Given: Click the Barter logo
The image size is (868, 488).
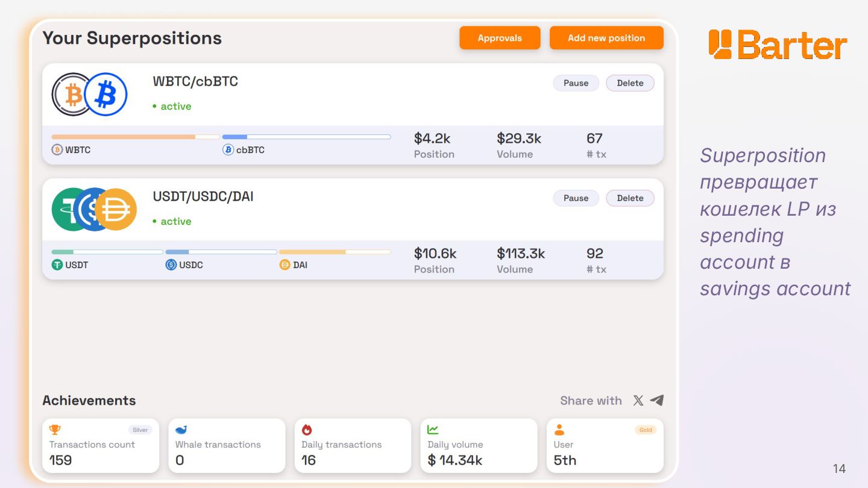Looking at the screenshot, I should click(x=778, y=45).
